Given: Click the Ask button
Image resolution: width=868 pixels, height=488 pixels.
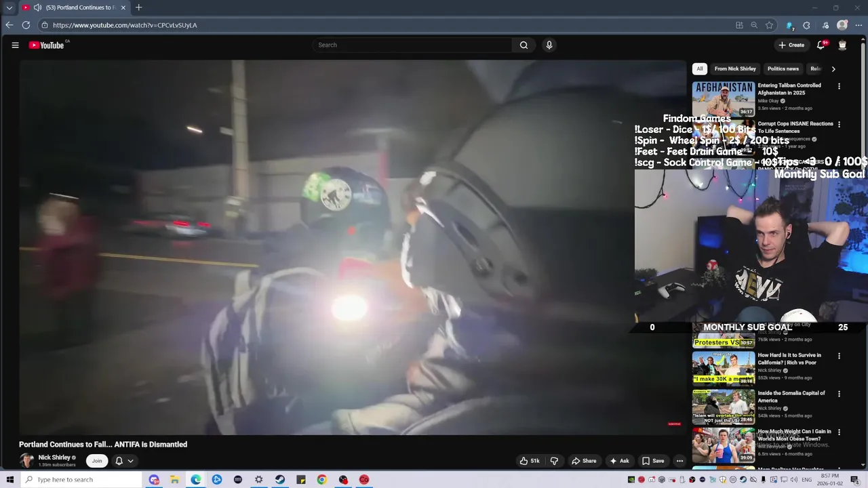Looking at the screenshot, I should (619, 461).
